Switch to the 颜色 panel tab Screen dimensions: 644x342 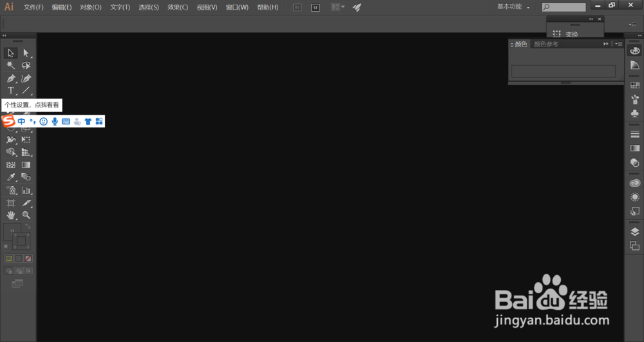click(x=519, y=44)
